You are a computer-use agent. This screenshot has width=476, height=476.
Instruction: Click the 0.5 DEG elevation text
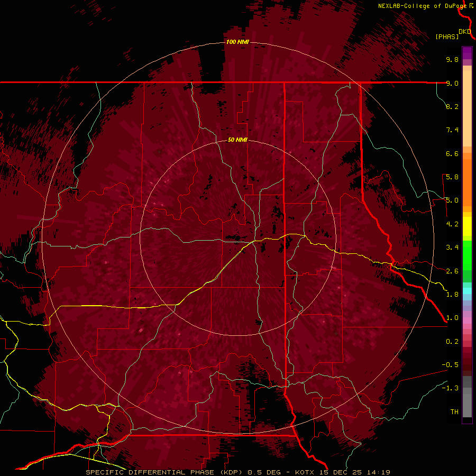[265, 472]
